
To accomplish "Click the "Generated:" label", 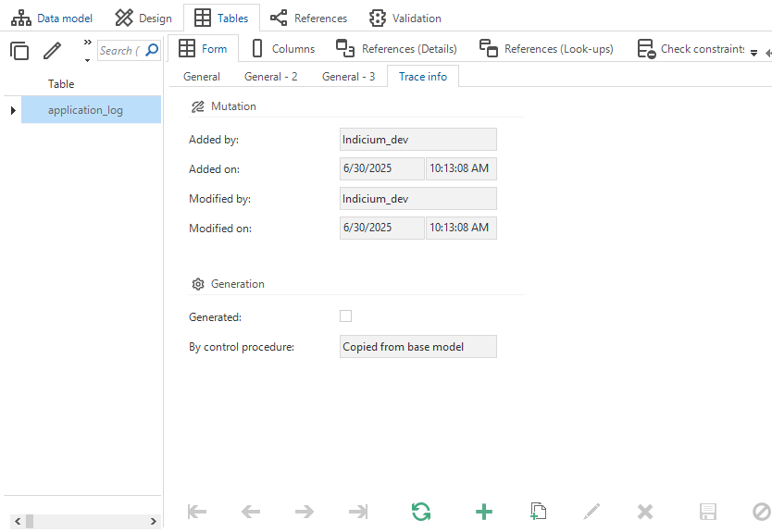I will click(215, 317).
